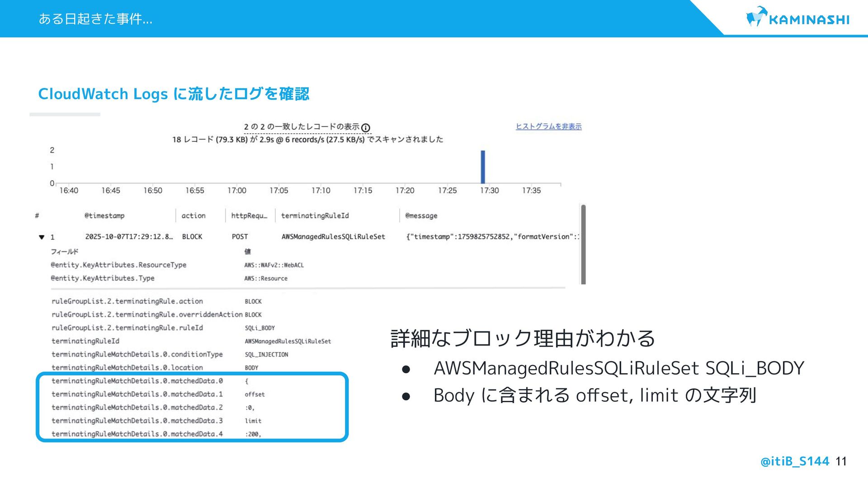Select the terminatingRuleMatchDetails.0.matchedData.1 field
The width and height of the screenshot is (868, 488).
137,394
